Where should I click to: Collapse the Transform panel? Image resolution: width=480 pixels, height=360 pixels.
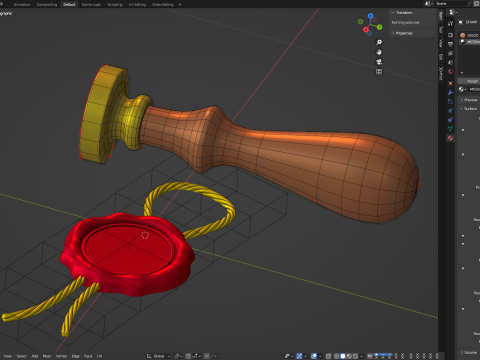pos(404,12)
